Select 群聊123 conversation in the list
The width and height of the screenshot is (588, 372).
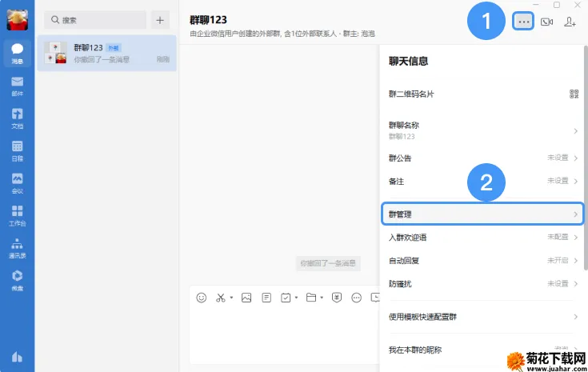coord(107,54)
